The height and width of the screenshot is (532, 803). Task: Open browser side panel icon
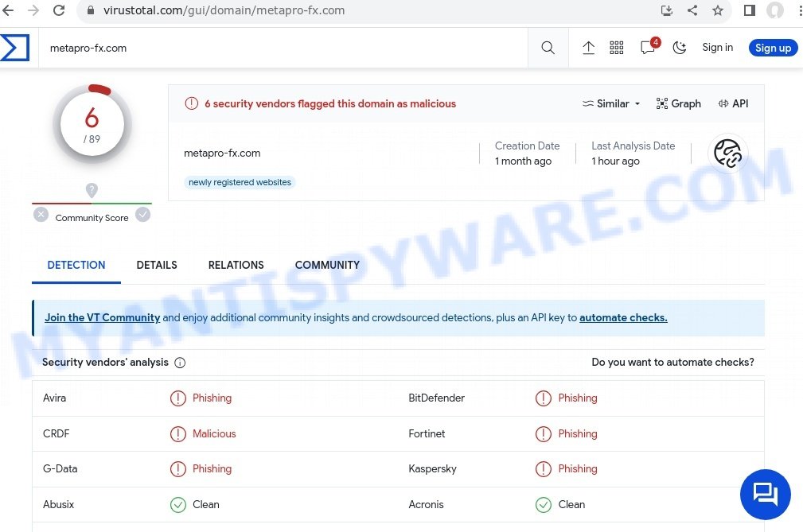(749, 10)
